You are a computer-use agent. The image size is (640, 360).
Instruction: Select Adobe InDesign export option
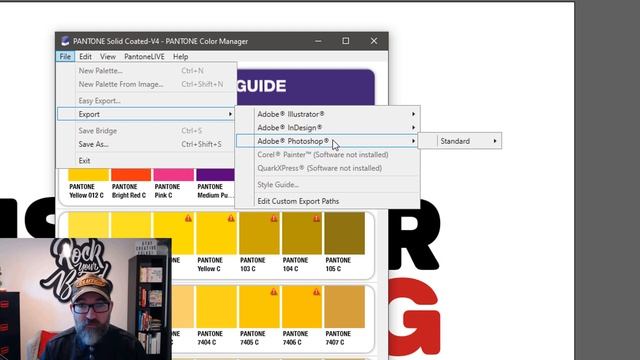(x=327, y=128)
